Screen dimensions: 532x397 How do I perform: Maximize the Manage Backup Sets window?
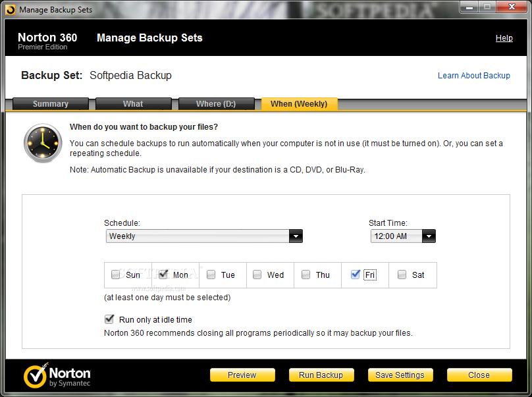pos(487,7)
